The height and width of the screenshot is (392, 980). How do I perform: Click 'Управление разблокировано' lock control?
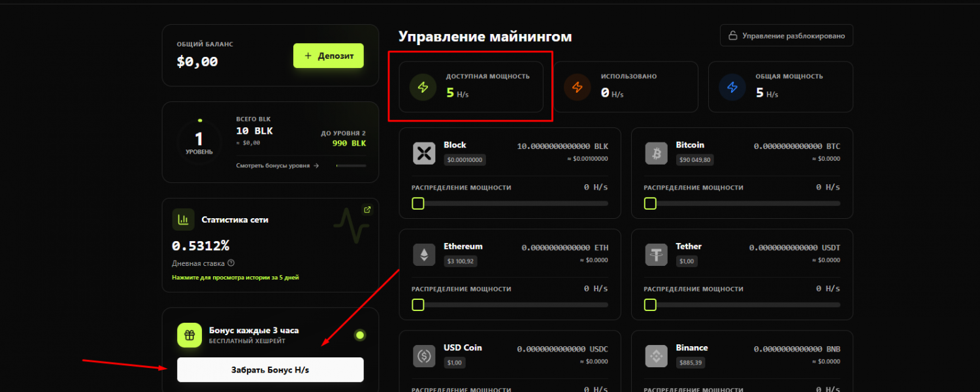coord(787,35)
